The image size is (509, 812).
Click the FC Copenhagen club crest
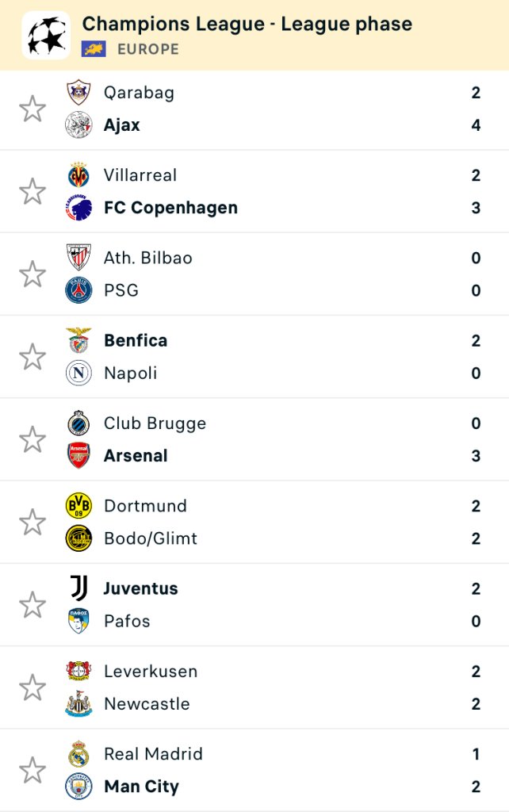tap(78, 208)
